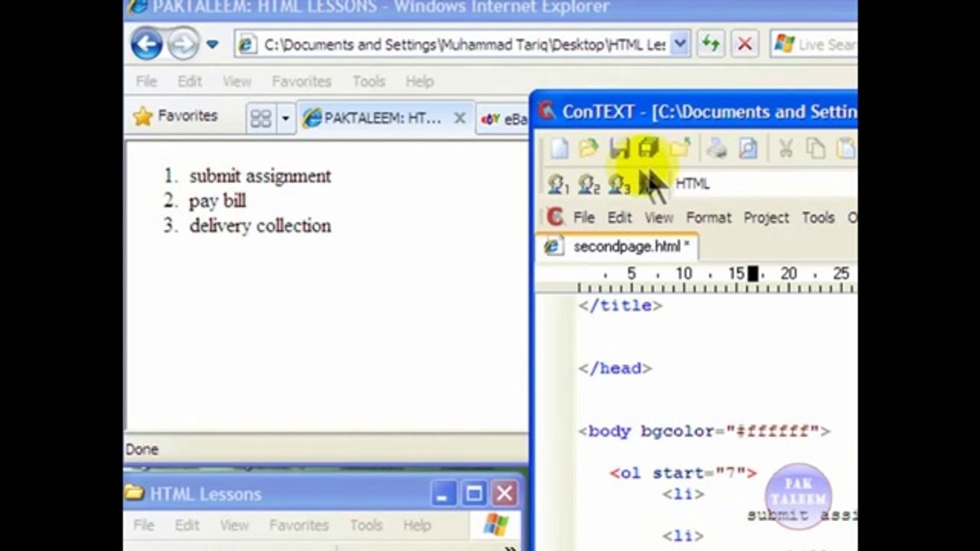Click the New file icon in ConTEXT toolbar
This screenshot has width=980, height=551.
559,148
